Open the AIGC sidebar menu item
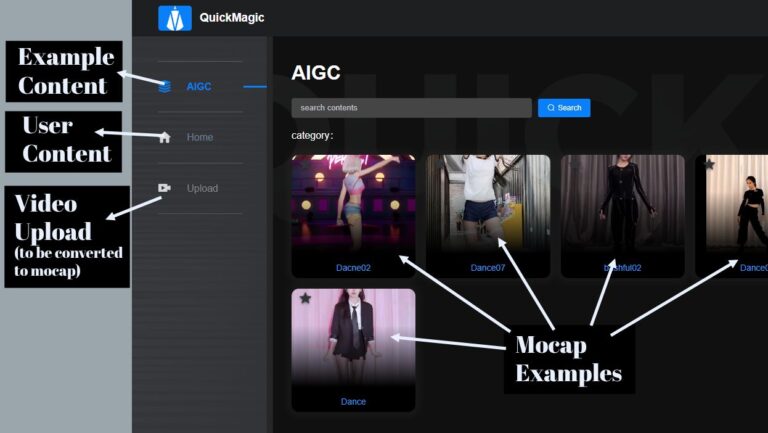This screenshot has width=768, height=433. click(x=199, y=87)
